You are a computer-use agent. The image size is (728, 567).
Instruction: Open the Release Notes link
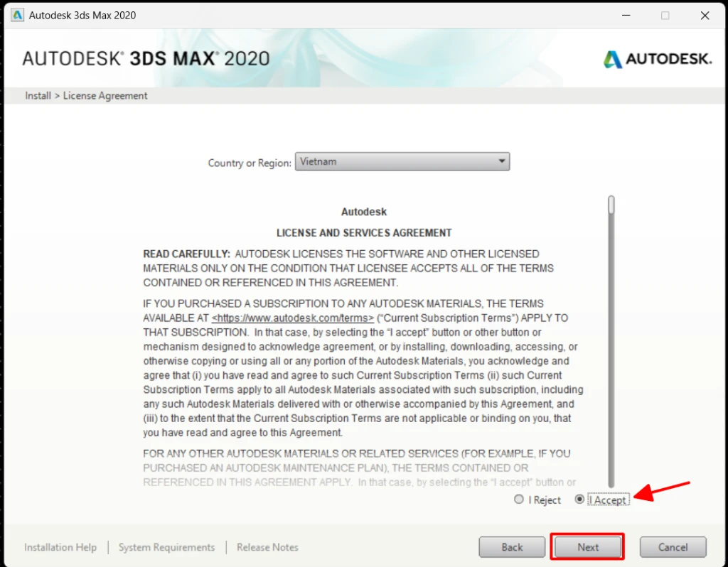tap(267, 547)
